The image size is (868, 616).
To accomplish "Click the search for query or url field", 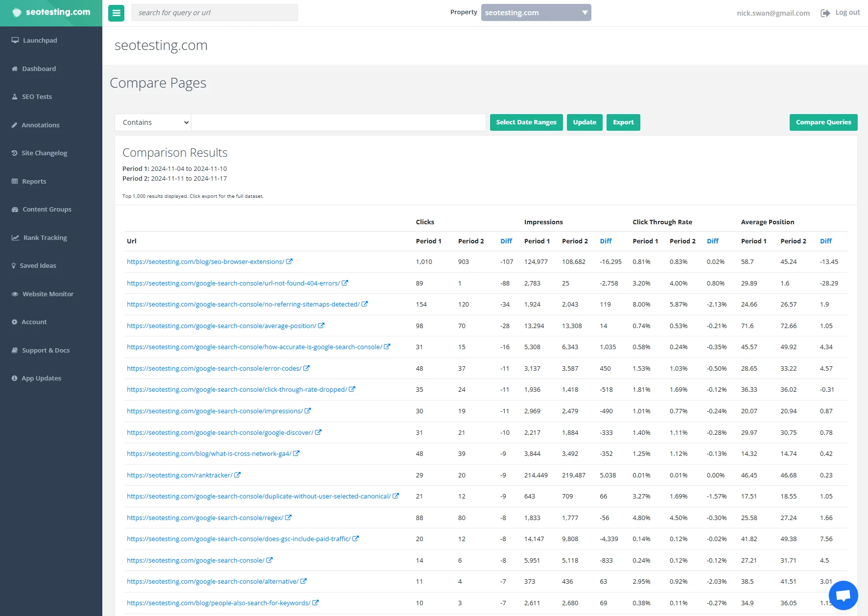I will pyautogui.click(x=214, y=12).
